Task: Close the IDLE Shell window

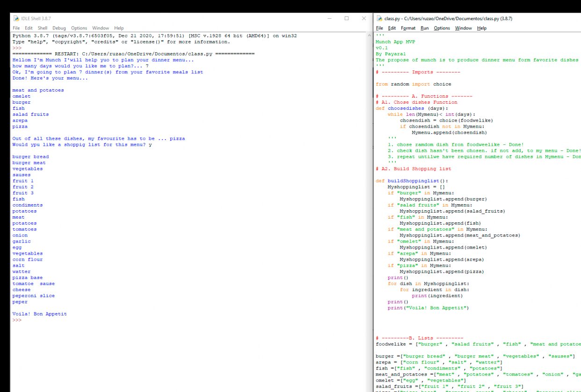Action: coord(364,19)
